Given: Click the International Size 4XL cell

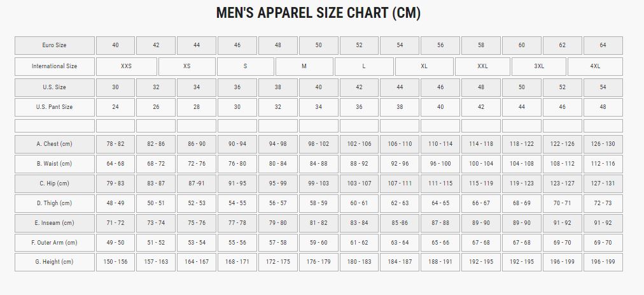Looking at the screenshot, I should (x=595, y=66).
